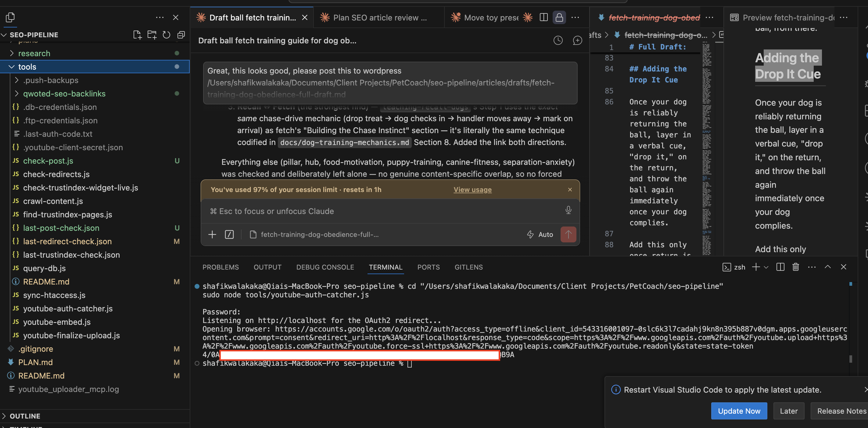Close Draft ball fetch training tab
Image resolution: width=868 pixels, height=428 pixels.
305,17
